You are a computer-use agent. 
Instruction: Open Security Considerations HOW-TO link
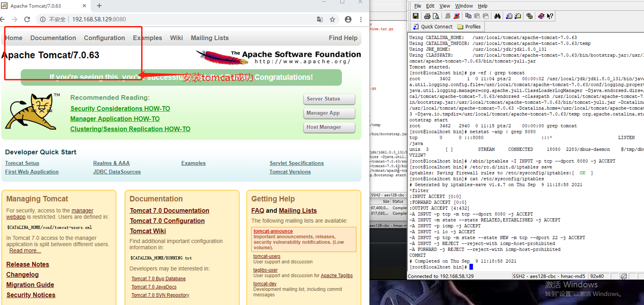[x=120, y=109]
